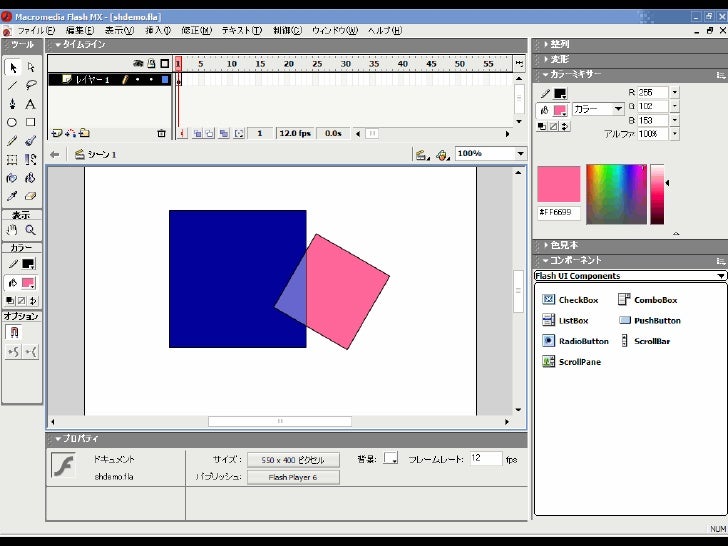Expand the collapsed 整列 panel

(559, 45)
